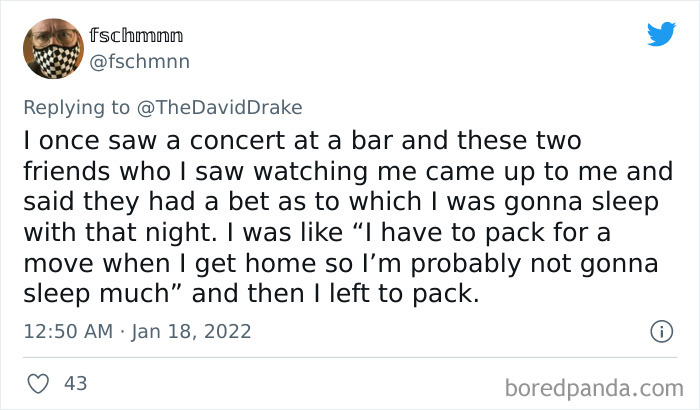
Task: Click the 43 likes count
Action: point(74,382)
